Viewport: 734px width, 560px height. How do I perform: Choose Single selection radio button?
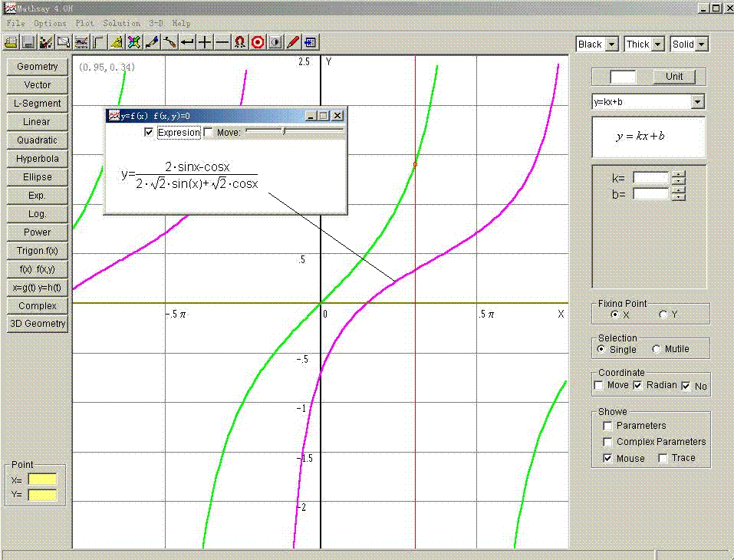pyautogui.click(x=601, y=349)
